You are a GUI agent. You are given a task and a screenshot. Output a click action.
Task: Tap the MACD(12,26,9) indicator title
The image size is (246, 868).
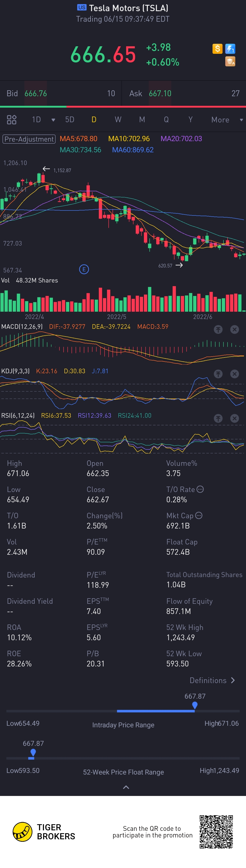[x=22, y=326]
